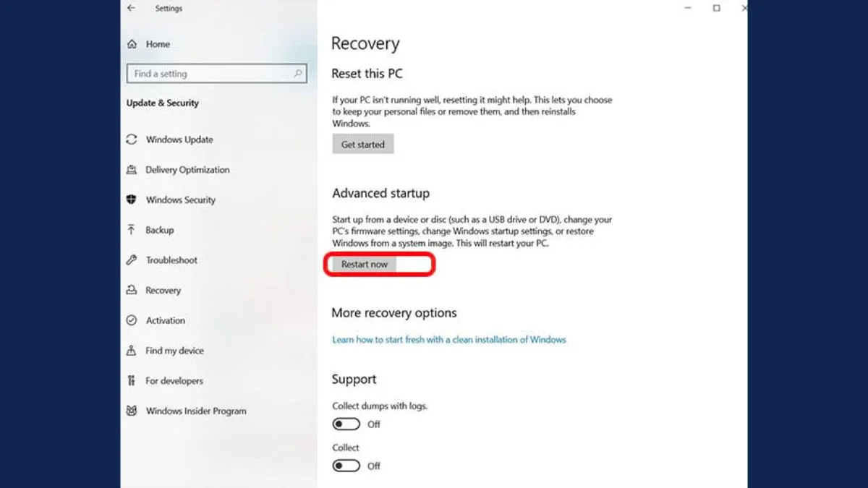The width and height of the screenshot is (868, 488).
Task: Open the clean installation of Windows link
Action: (x=448, y=339)
